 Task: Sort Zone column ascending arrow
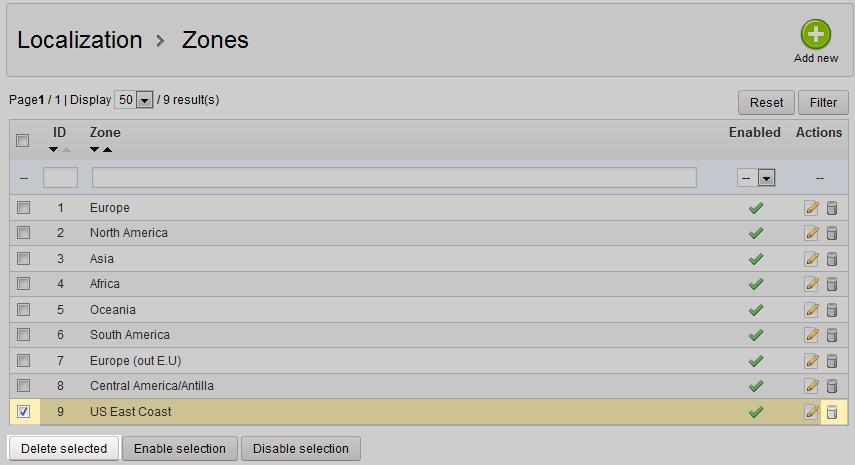(107, 150)
